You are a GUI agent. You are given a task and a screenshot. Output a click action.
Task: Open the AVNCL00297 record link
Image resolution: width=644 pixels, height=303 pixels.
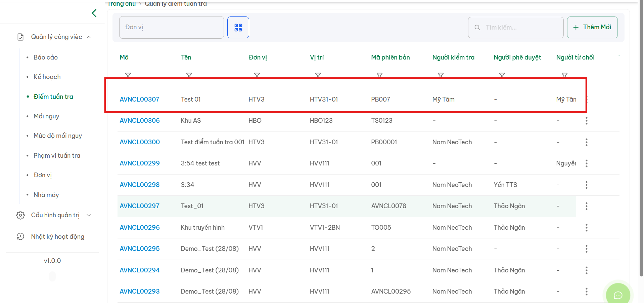click(x=140, y=206)
